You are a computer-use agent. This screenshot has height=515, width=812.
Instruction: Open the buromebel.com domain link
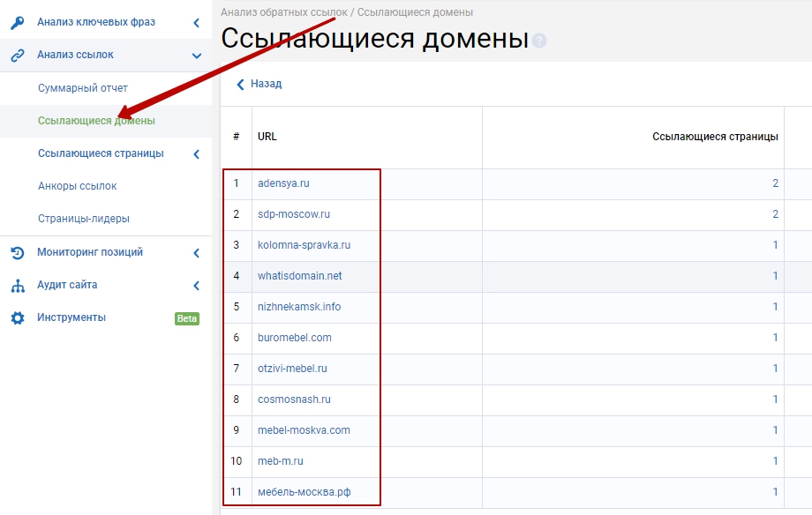(x=295, y=338)
